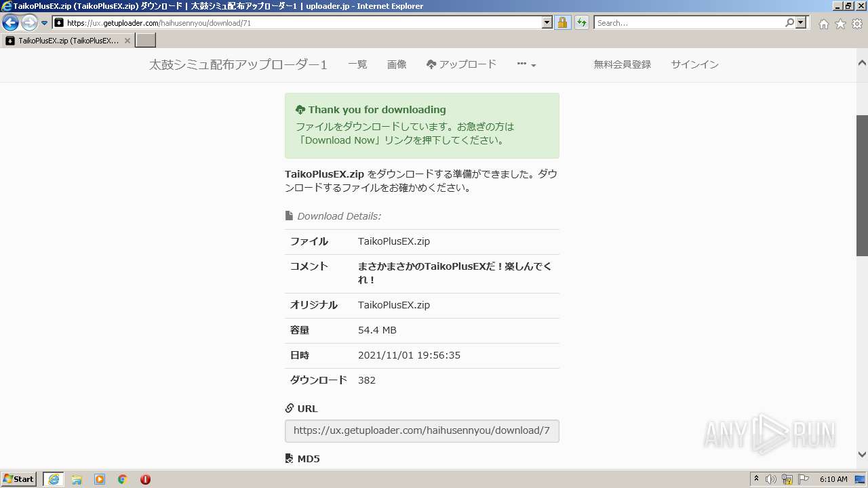Click the vertical scrollbar thumb
868x488 pixels.
(x=862, y=185)
